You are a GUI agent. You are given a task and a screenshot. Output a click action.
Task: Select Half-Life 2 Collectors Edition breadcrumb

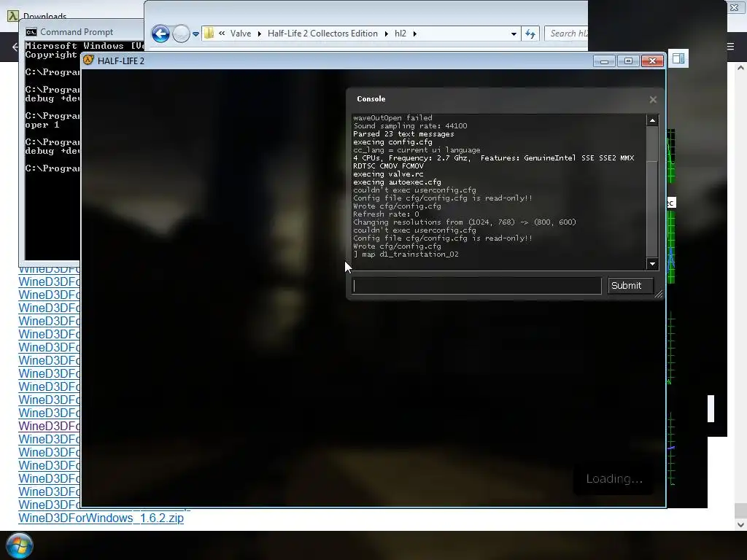[322, 34]
